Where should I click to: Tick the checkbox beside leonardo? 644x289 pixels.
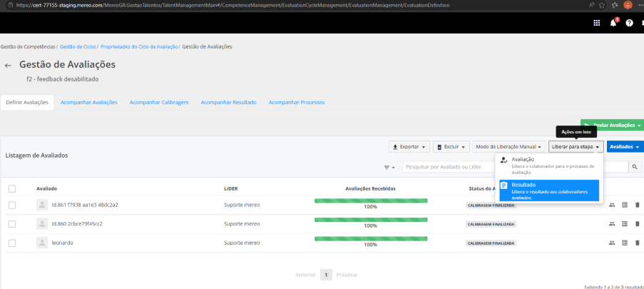tap(12, 243)
